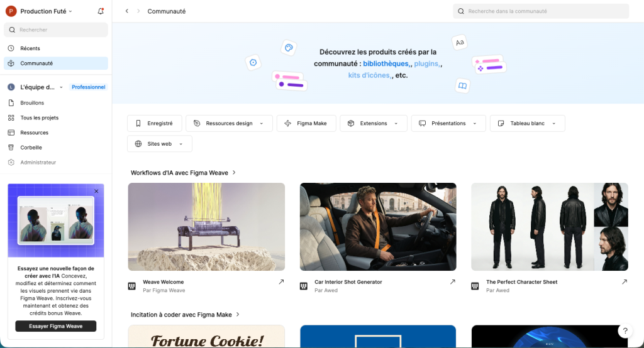Expand the Ressources design dropdown
This screenshot has height=348, width=644.
(x=229, y=124)
